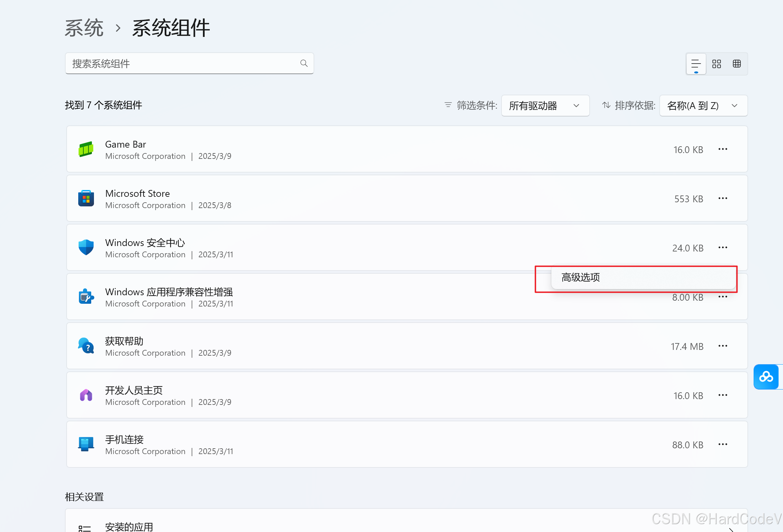The image size is (783, 532).
Task: Open 安装的应用 related setting
Action: pos(129,526)
